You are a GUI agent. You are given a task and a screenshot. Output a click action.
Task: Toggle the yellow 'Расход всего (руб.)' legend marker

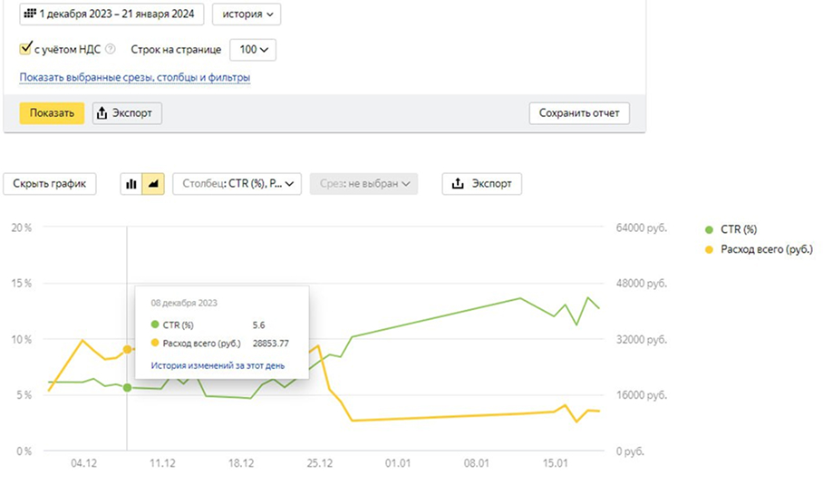710,248
